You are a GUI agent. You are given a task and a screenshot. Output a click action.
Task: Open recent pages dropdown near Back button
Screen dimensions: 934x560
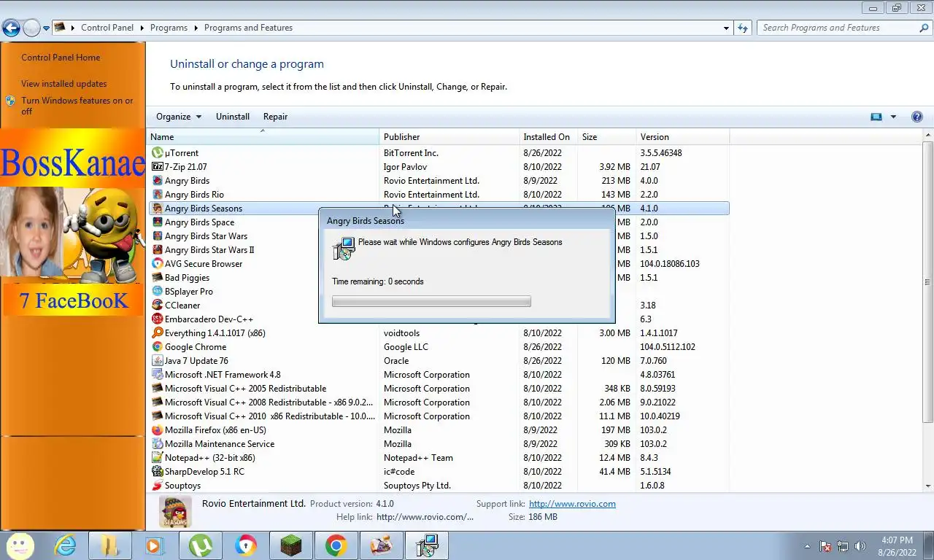[46, 28]
